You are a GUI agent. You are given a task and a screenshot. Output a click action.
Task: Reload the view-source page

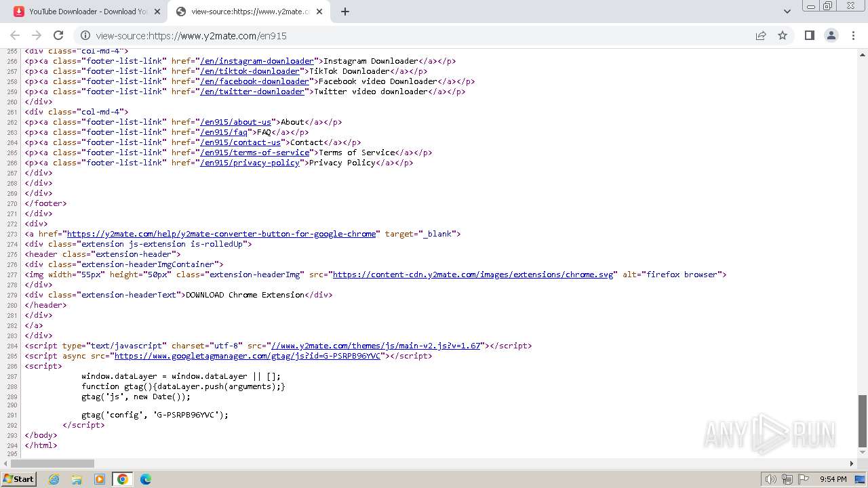tap(58, 35)
